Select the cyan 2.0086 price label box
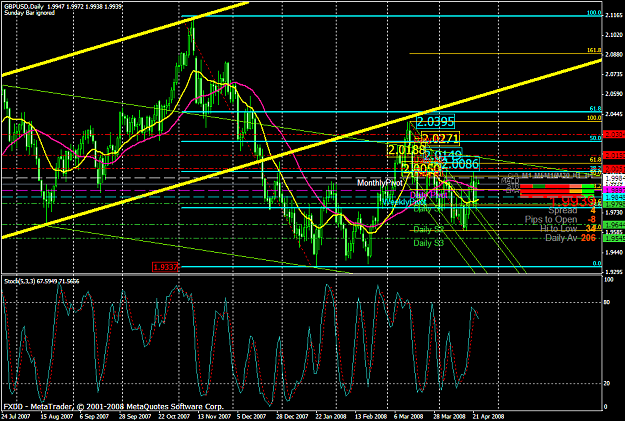Viewport: 625px width, 421px height. (x=460, y=163)
